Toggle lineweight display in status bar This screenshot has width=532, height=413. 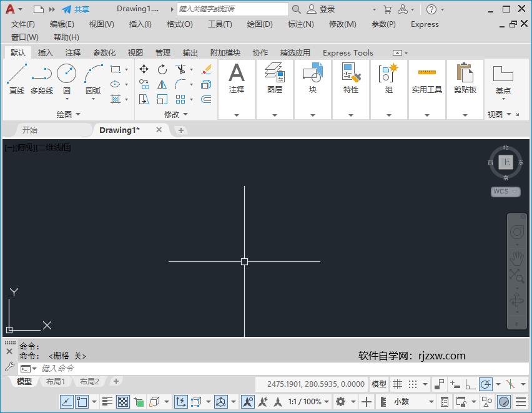(x=107, y=402)
